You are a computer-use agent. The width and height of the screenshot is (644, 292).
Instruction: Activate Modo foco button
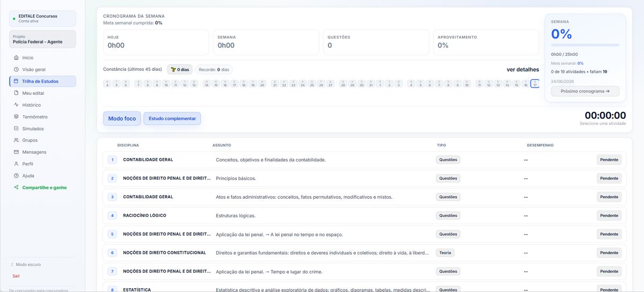click(122, 118)
